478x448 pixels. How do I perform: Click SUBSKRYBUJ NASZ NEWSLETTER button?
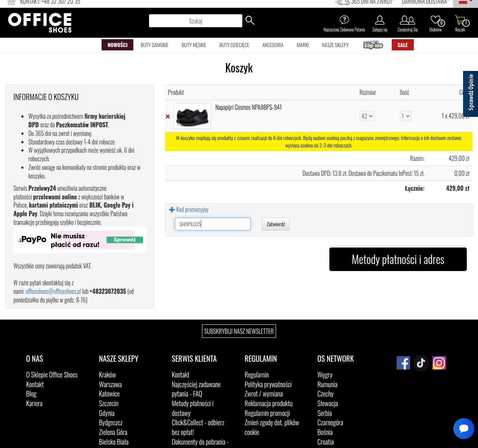tap(239, 331)
